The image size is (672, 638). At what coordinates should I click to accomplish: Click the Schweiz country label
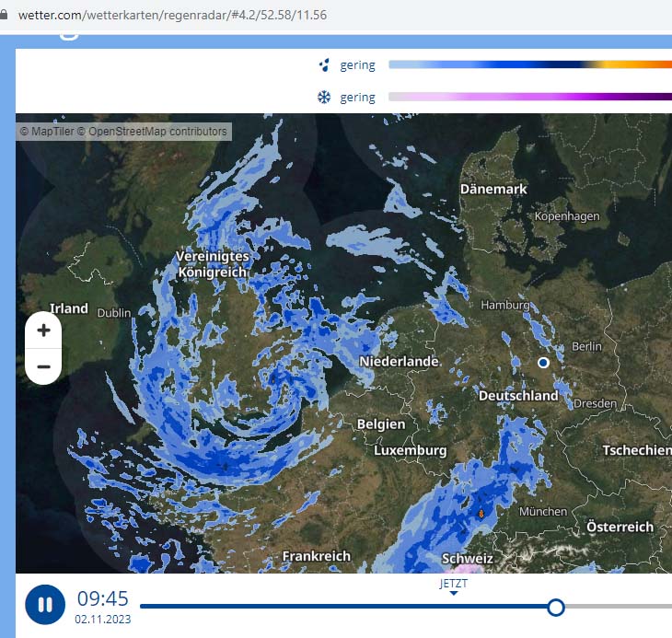468,559
